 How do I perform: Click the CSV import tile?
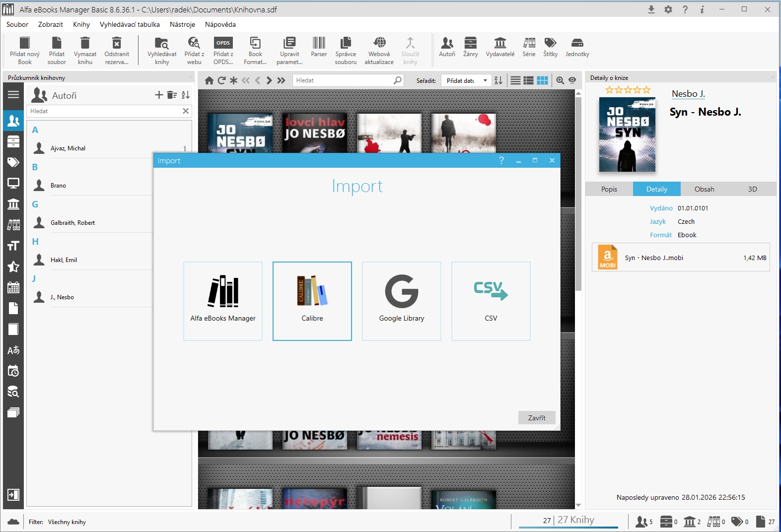491,301
